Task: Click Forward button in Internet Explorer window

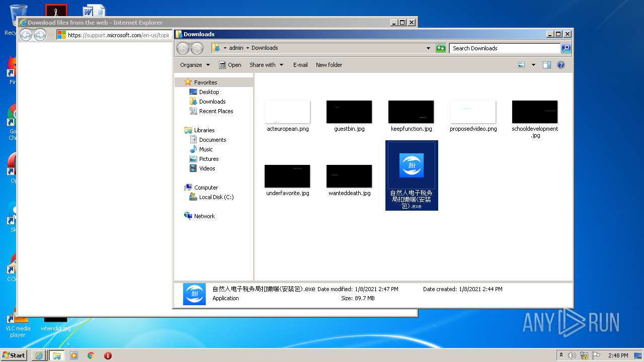Action: click(x=40, y=35)
